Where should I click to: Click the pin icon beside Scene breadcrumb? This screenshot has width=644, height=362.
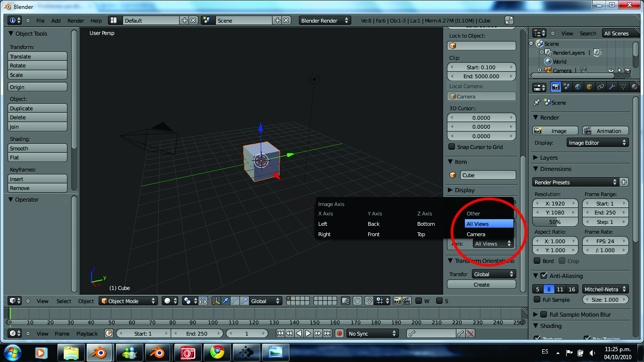pos(537,102)
